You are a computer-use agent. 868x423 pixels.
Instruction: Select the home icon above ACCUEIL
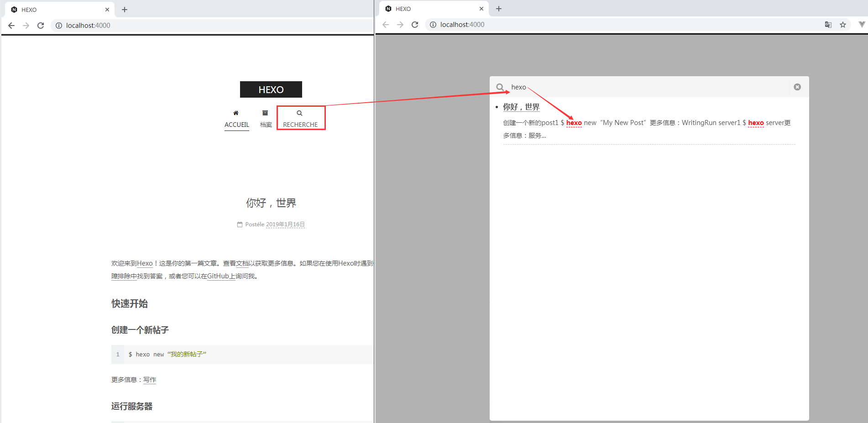coord(236,113)
